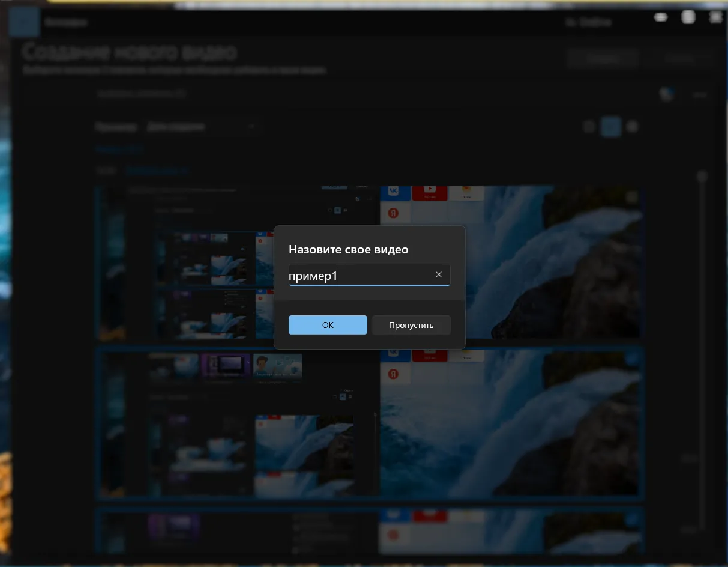Switch to the rightmost view-size icon
This screenshot has height=567, width=728.
pos(632,127)
